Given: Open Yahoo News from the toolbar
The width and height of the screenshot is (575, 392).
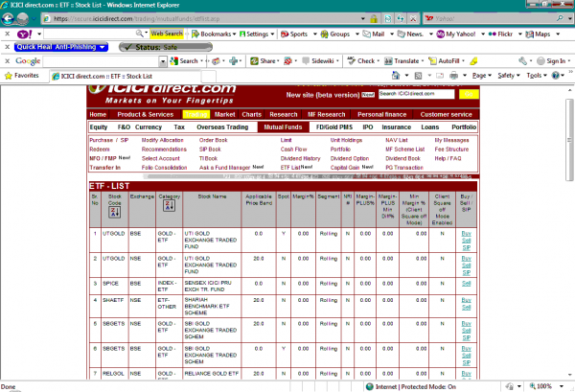Looking at the screenshot, I should tap(410, 35).
